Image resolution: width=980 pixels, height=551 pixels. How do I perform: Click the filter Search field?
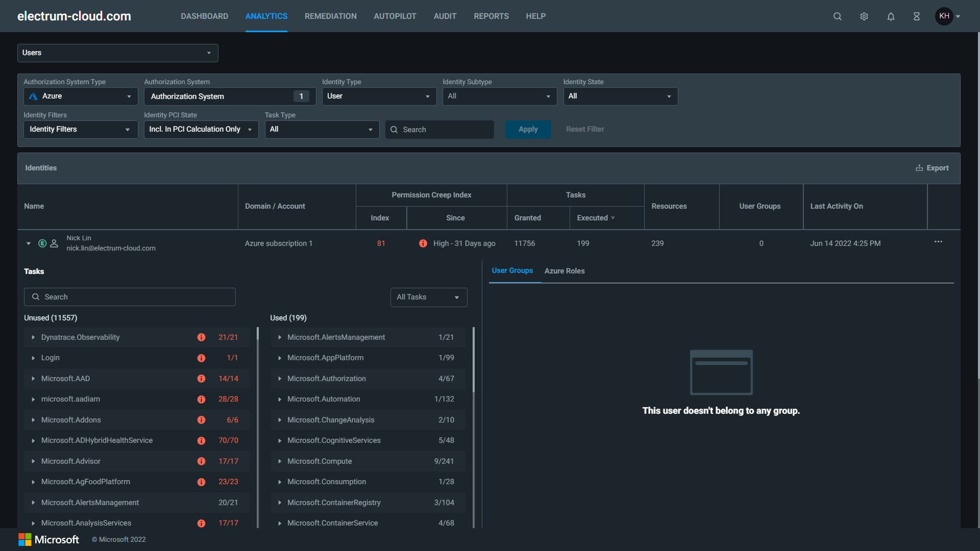click(x=439, y=130)
